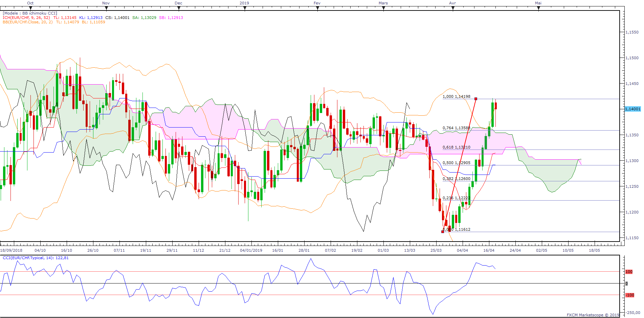Click the Dec month marker
This screenshot has width=644, height=318.
(x=178, y=3)
